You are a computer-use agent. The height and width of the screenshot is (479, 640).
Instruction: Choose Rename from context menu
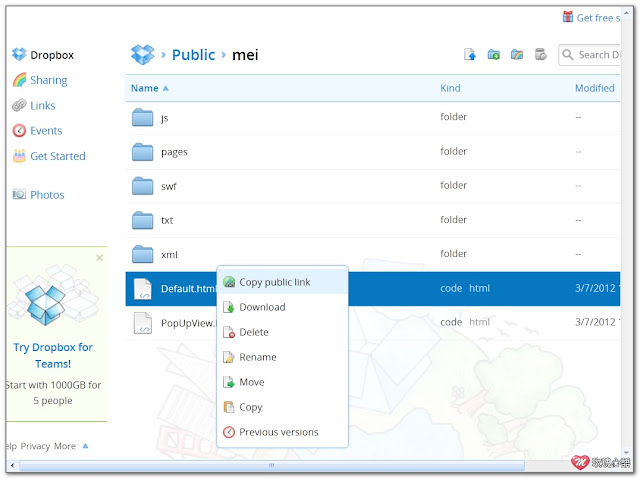[282, 357]
